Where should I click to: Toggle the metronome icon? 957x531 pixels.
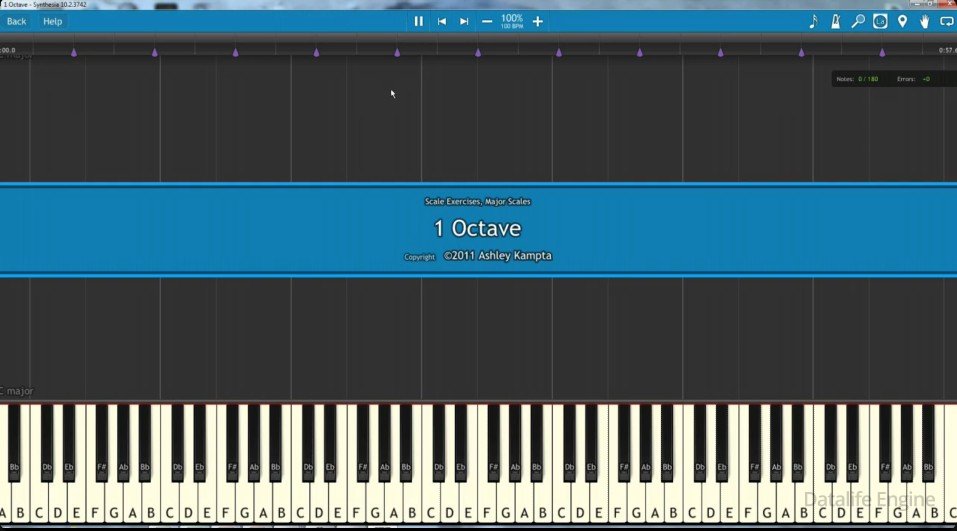click(836, 21)
